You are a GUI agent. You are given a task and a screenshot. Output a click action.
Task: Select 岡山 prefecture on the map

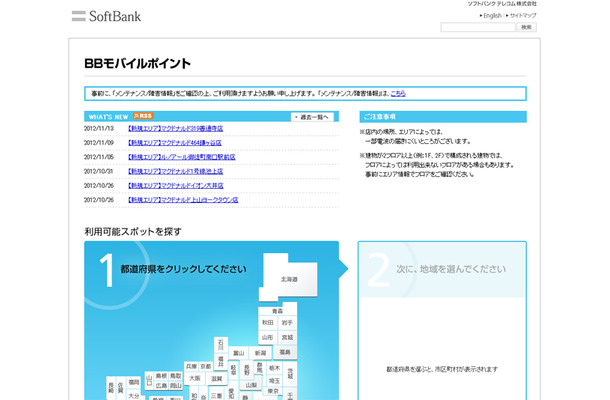tap(176, 386)
